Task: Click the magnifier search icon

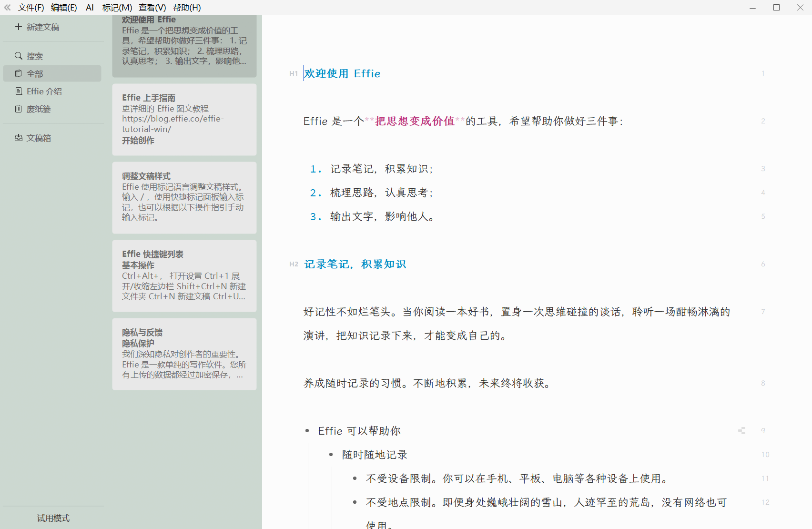Action: [19, 56]
